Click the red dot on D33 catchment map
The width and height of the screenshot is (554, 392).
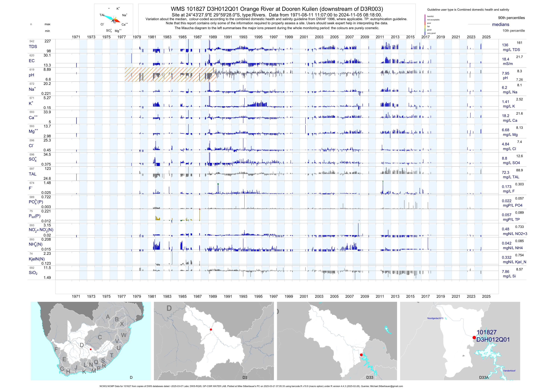point(361,355)
